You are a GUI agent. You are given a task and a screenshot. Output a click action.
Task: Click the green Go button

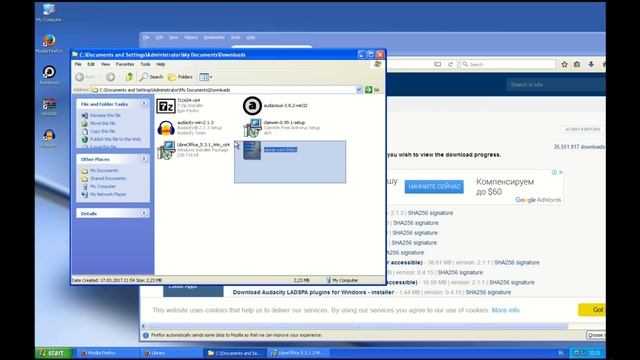point(372,90)
